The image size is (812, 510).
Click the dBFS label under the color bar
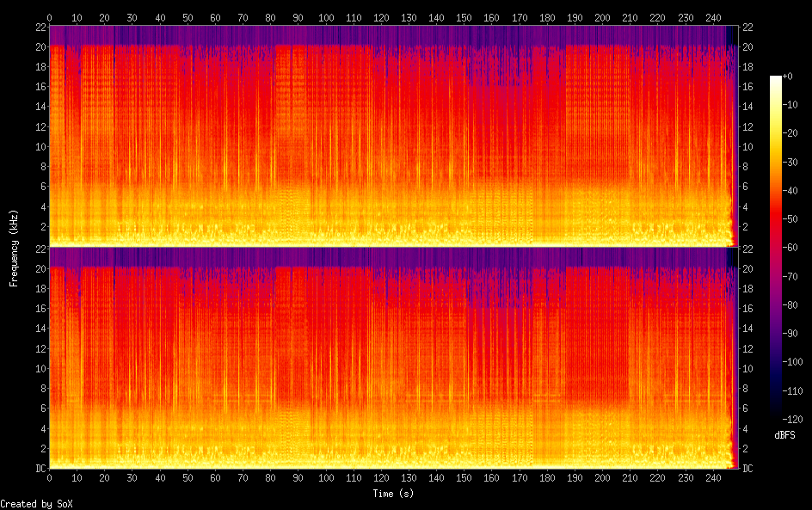tap(784, 435)
